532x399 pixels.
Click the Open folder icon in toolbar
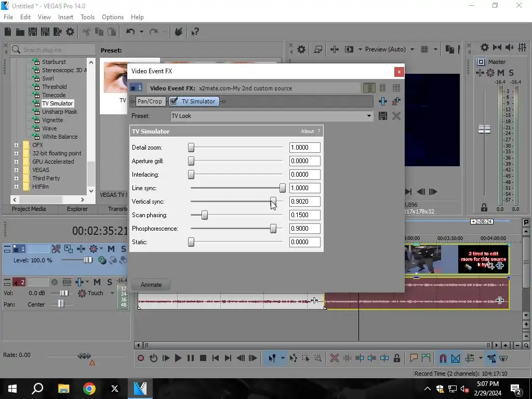20,32
